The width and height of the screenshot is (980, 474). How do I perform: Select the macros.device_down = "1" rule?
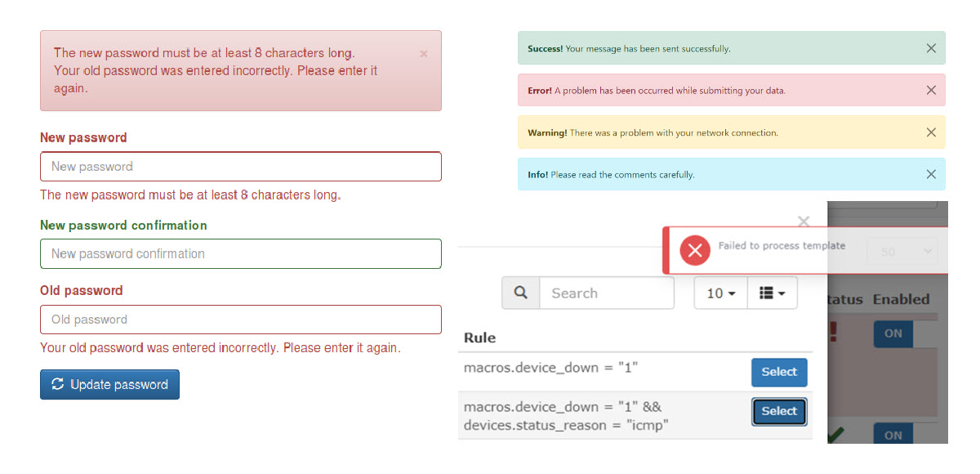tap(779, 372)
